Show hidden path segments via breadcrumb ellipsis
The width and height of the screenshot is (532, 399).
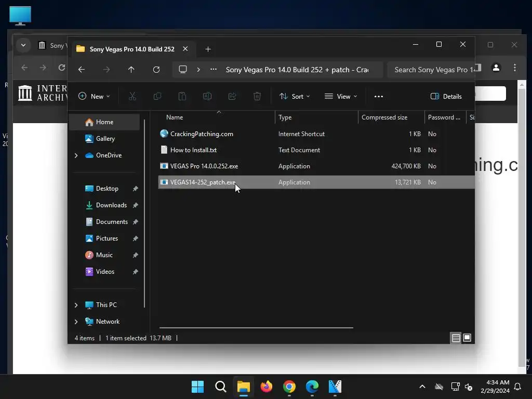pos(214,69)
